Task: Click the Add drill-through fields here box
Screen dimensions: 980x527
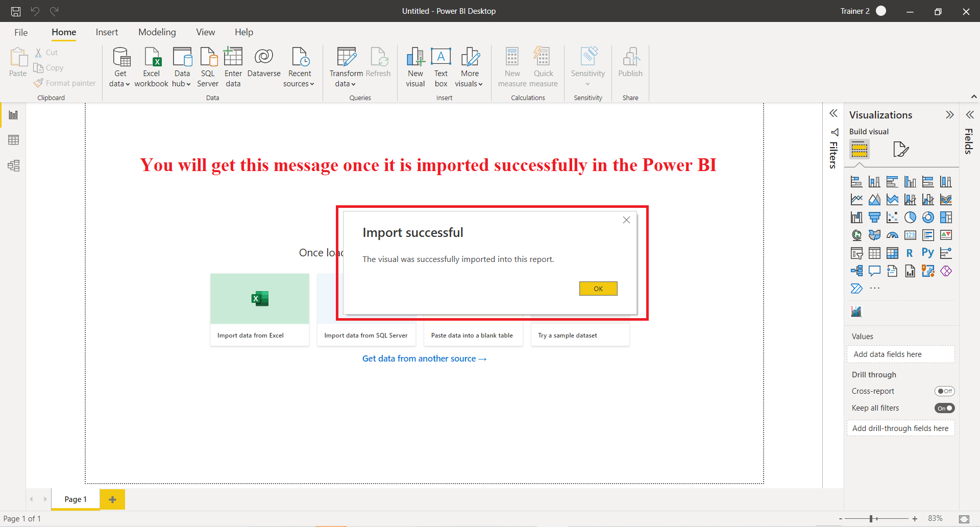Action: click(x=900, y=428)
